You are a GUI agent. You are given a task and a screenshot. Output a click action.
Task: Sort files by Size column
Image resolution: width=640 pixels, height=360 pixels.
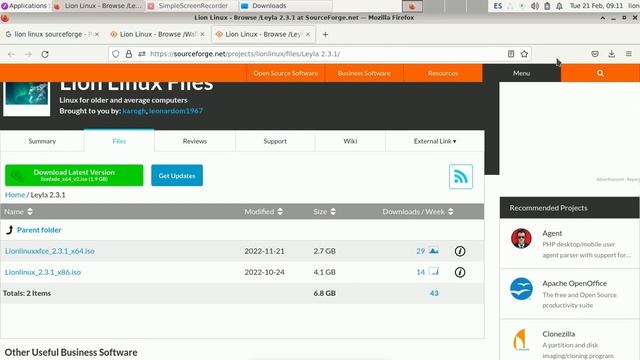point(325,211)
